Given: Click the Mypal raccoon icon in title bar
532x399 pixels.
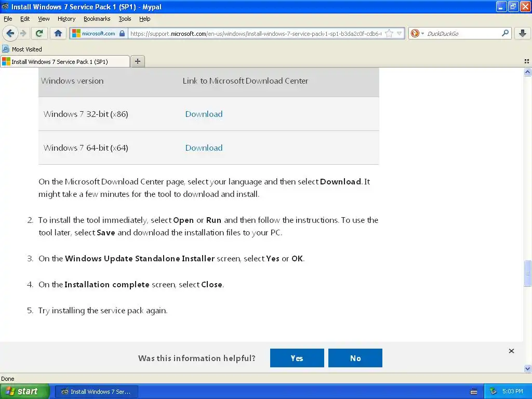Looking at the screenshot, I should 5,6.
